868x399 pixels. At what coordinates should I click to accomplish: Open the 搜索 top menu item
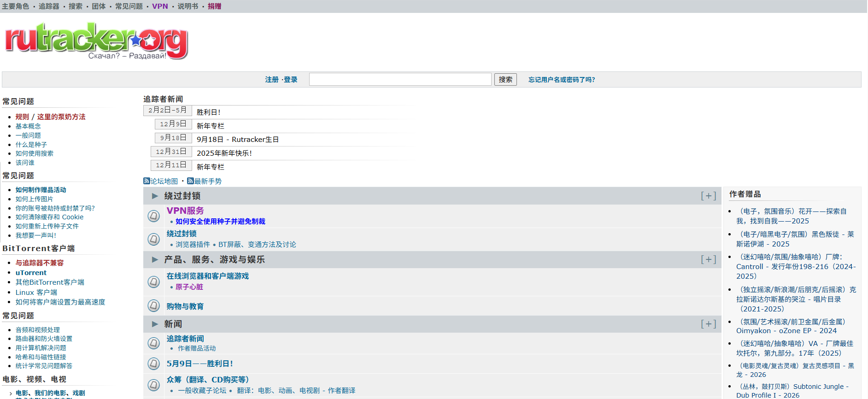pos(76,6)
